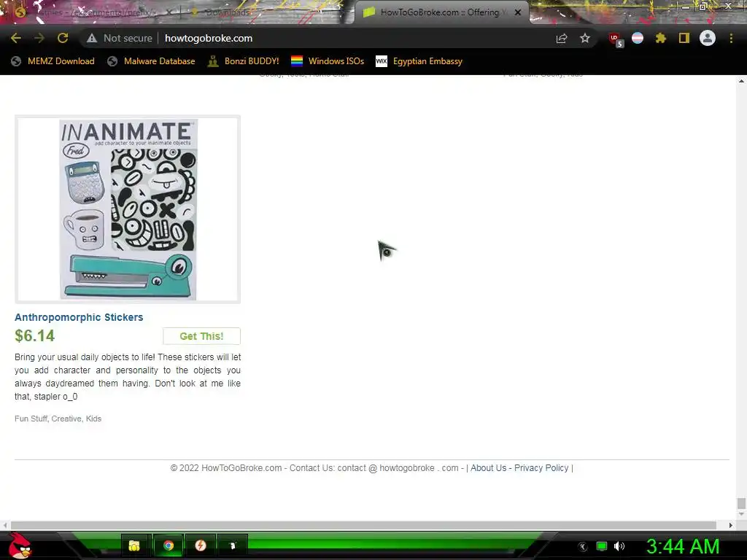Click the horizontal scrollbar left arrow
The height and width of the screenshot is (560, 747).
(5, 525)
